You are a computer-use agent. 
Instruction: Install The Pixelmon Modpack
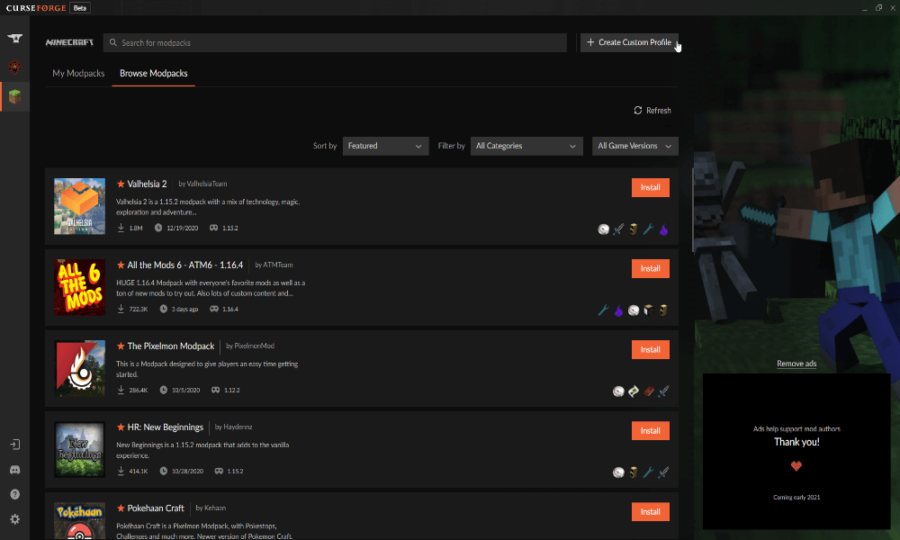(650, 349)
